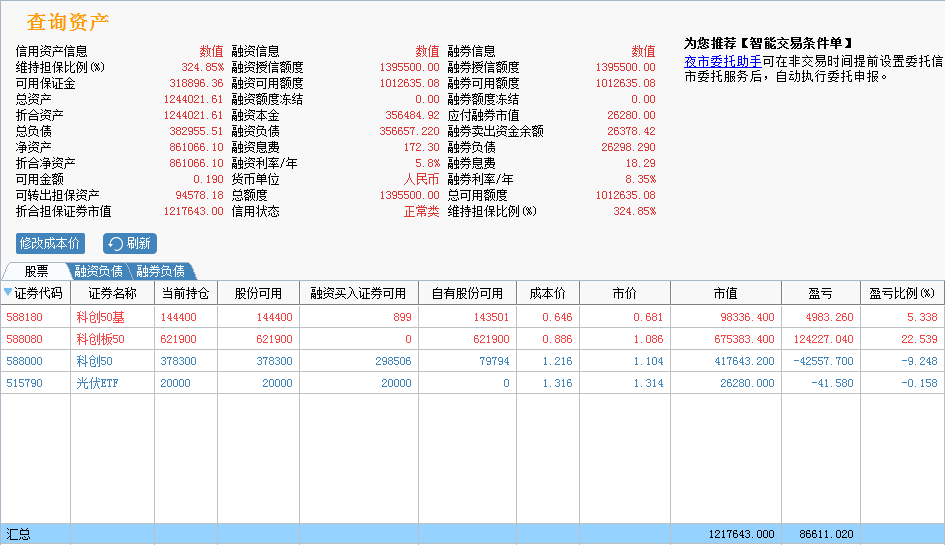Click the 当前持仓 column header
945x545 pixels.
(186, 293)
